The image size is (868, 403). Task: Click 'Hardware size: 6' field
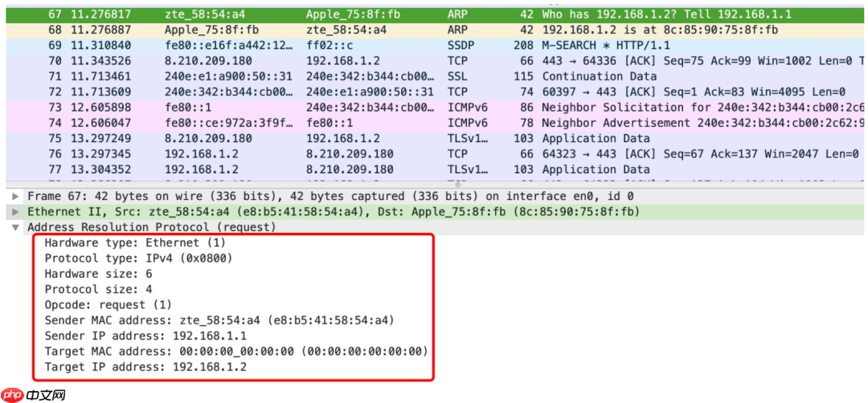[99, 274]
